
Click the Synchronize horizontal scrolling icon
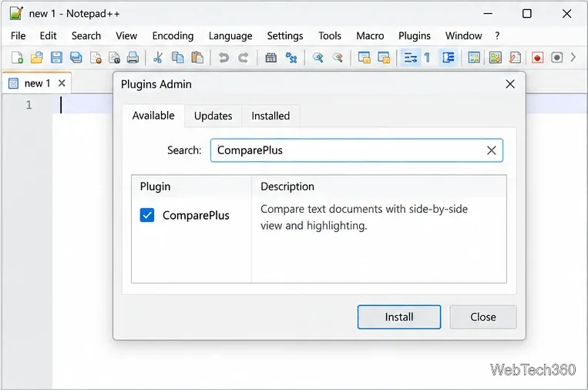(x=384, y=57)
